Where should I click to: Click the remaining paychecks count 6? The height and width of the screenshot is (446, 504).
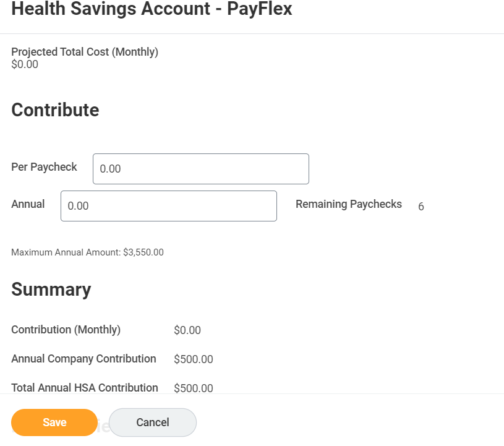[x=421, y=207]
